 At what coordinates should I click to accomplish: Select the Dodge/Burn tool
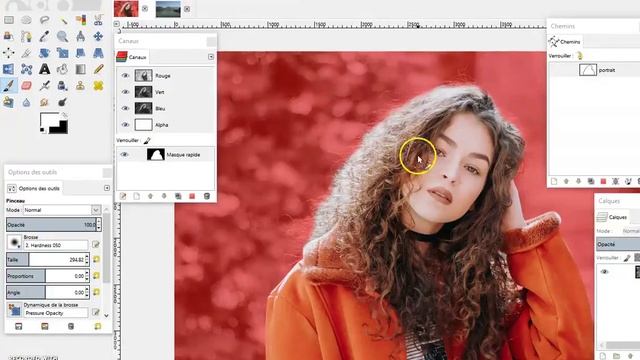62,102
